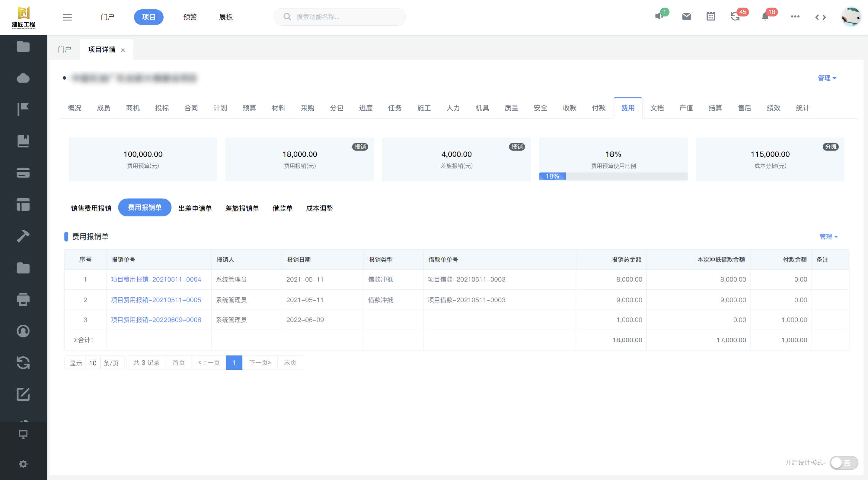This screenshot has height=480, width=868.
Task: Click the hamburger menu icon
Action: [x=67, y=17]
